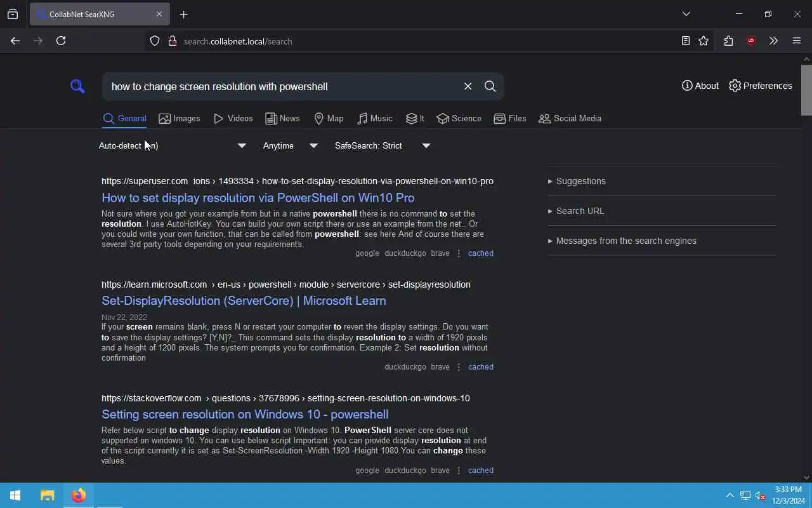The height and width of the screenshot is (508, 812).
Task: Switch to the Science tab
Action: coord(459,118)
